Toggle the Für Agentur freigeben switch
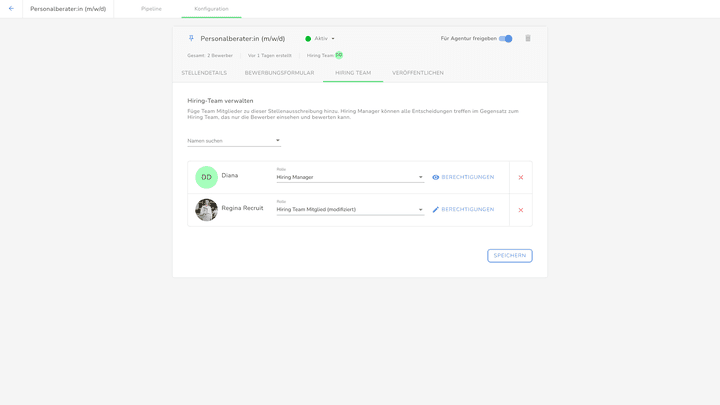Image resolution: width=720 pixels, height=405 pixels. click(x=505, y=39)
